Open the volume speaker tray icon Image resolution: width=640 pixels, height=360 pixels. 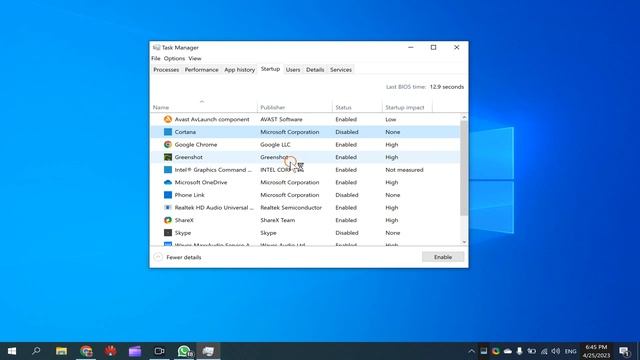pyautogui.click(x=556, y=351)
